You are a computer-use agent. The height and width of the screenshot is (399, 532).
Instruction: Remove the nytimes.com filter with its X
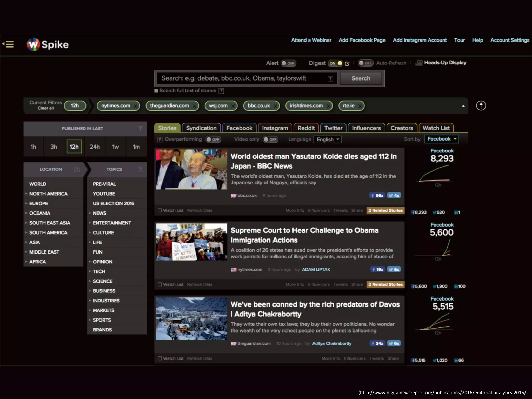(136, 106)
